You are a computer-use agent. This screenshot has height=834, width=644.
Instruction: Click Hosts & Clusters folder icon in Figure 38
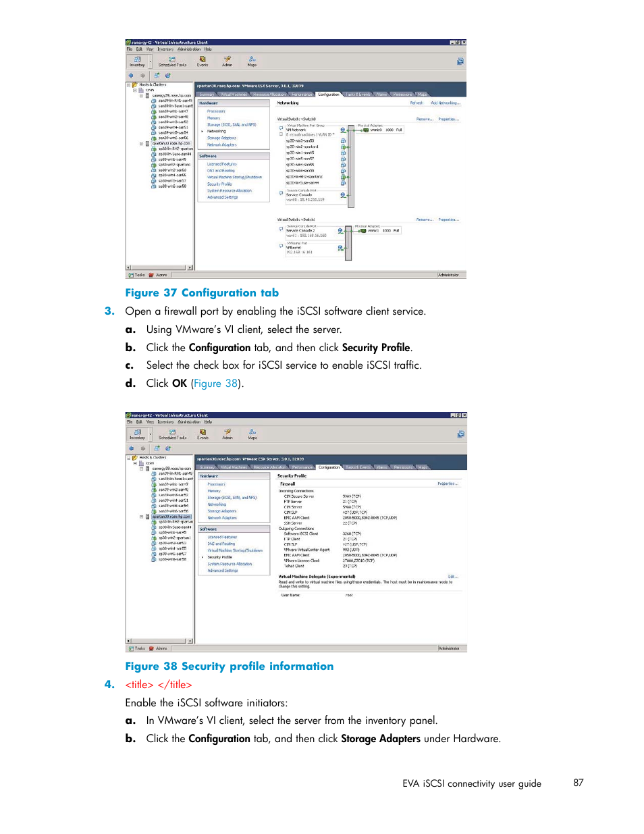135,457
